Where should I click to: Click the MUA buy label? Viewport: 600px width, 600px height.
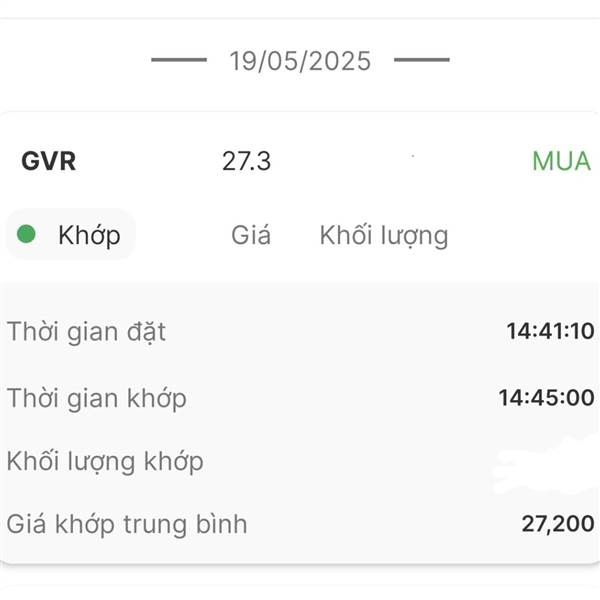pos(561,161)
